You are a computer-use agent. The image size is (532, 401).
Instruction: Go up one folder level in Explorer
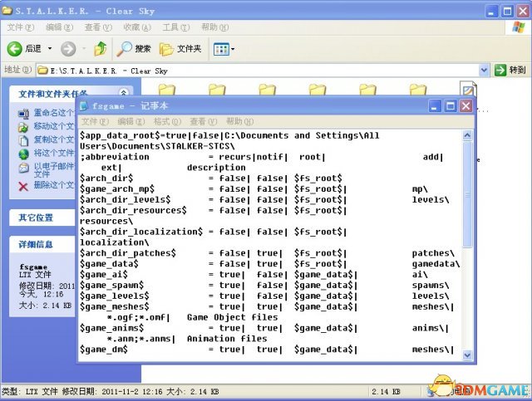(x=101, y=49)
